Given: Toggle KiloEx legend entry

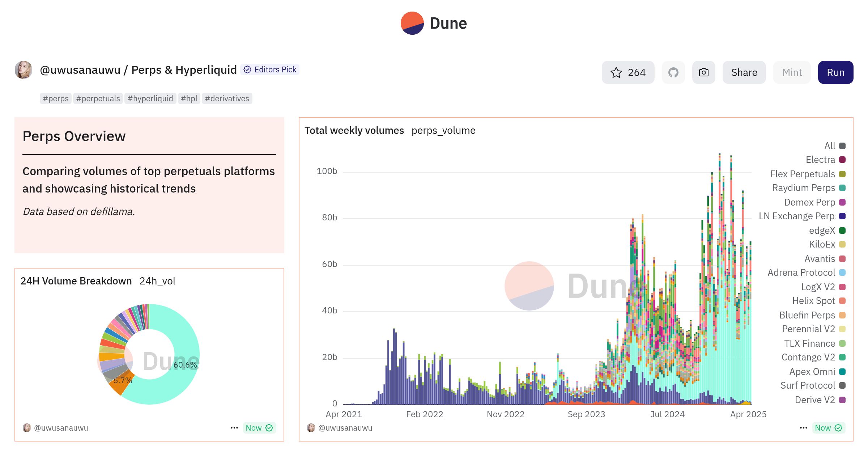Looking at the screenshot, I should 827,244.
